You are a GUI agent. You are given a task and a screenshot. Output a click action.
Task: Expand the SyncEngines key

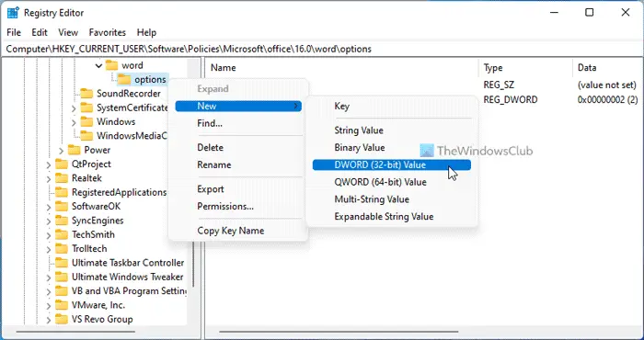tap(49, 221)
